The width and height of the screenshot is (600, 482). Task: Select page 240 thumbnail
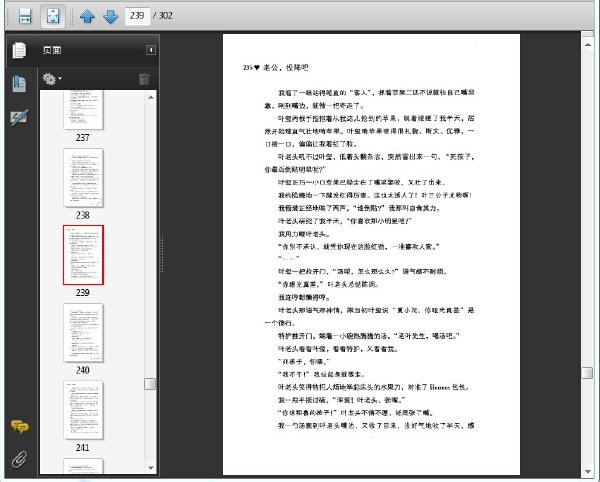[x=83, y=333]
